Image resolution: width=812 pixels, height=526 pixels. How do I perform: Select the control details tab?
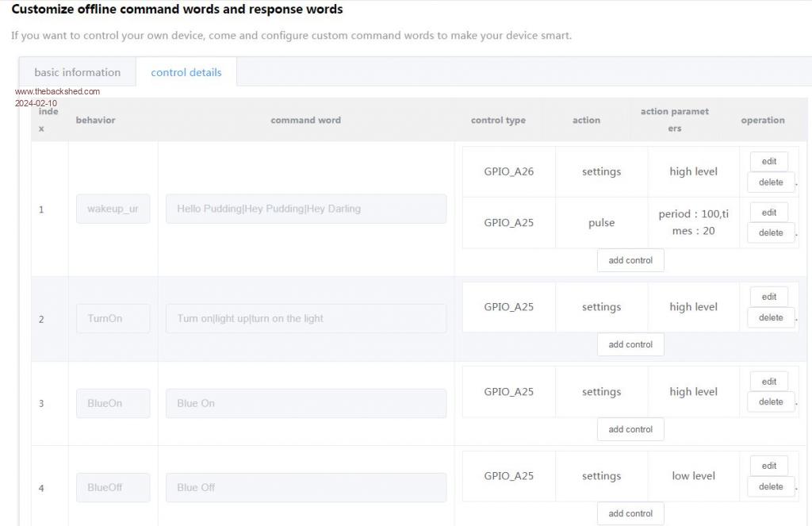(x=186, y=72)
